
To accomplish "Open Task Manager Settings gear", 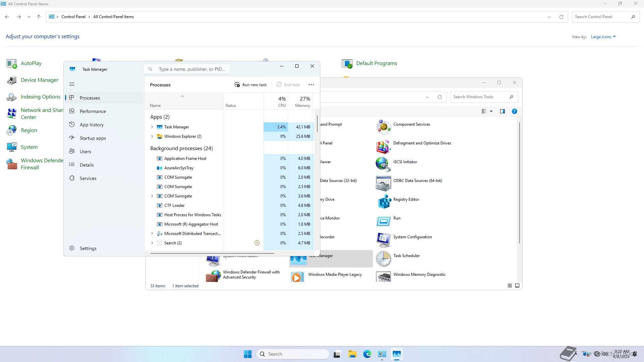I will tap(72, 248).
